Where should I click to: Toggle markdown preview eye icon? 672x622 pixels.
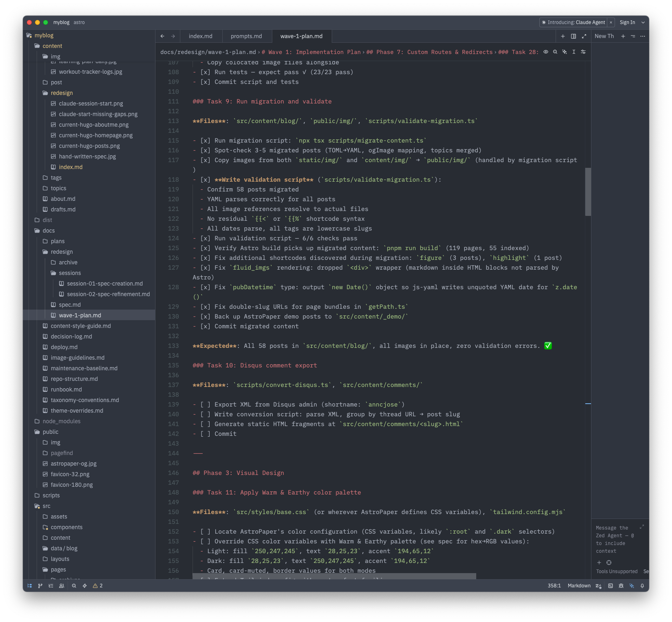coord(546,52)
